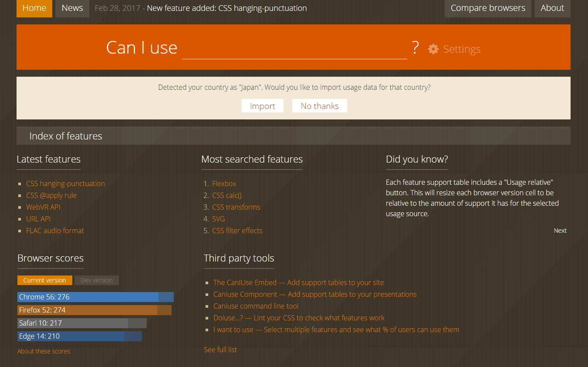
Task: Open the Doiuse CSS lint tool link
Action: pyautogui.click(x=299, y=318)
